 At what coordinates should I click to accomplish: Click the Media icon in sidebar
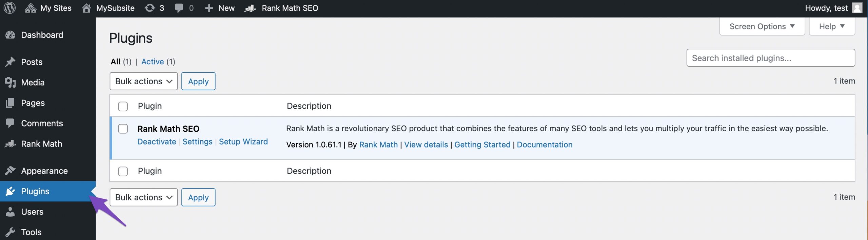tap(10, 82)
